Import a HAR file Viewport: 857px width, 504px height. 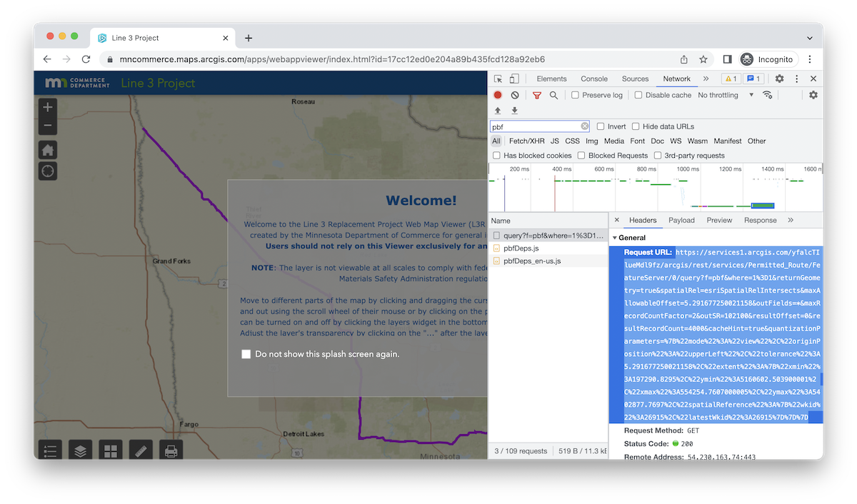[x=498, y=111]
